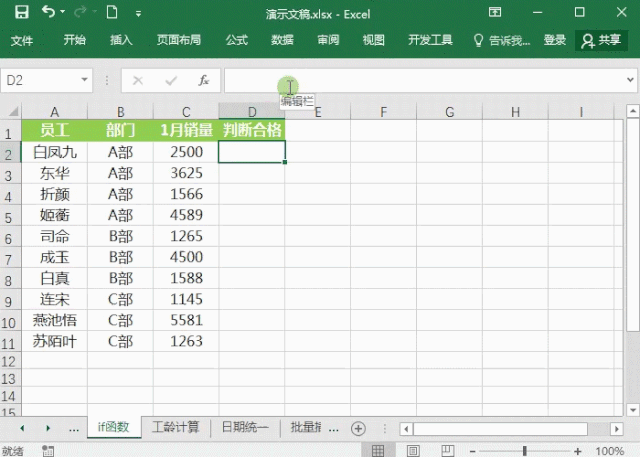The width and height of the screenshot is (640, 457).
Task: Click the Redo arrow icon
Action: (80, 12)
